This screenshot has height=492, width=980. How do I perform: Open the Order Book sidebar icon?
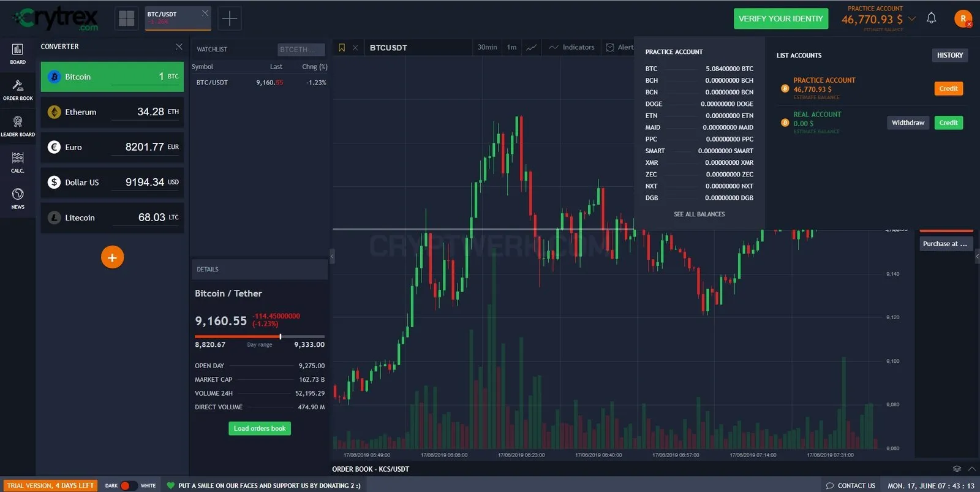pyautogui.click(x=18, y=90)
